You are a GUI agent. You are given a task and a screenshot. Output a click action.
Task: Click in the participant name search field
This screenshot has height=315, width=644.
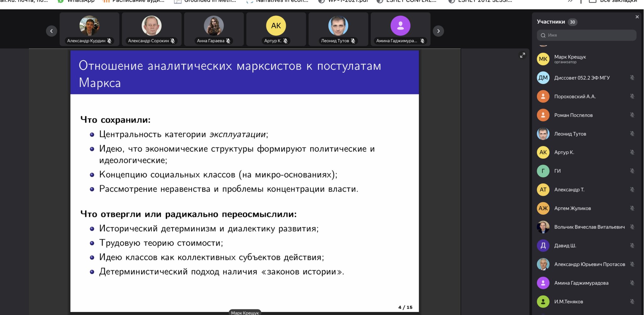click(586, 35)
